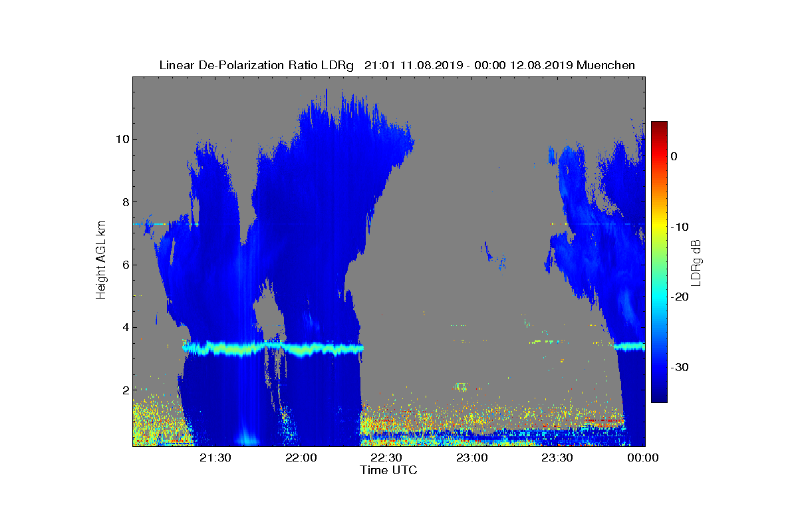Click the height tick label 2
This screenshot has width=798, height=532.
coord(124,390)
